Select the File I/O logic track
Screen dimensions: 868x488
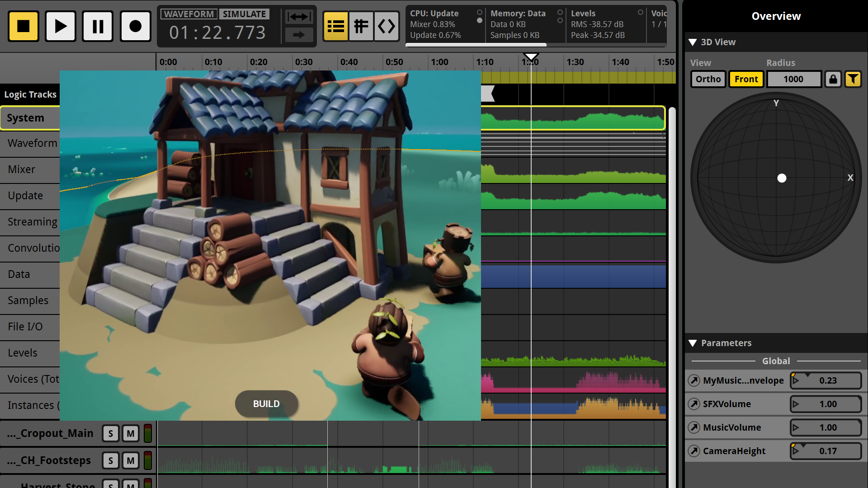30,327
